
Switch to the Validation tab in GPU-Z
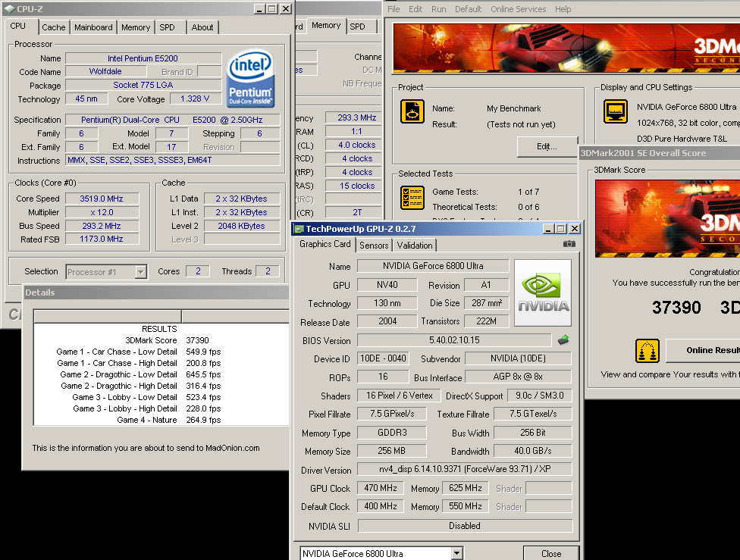coord(415,246)
